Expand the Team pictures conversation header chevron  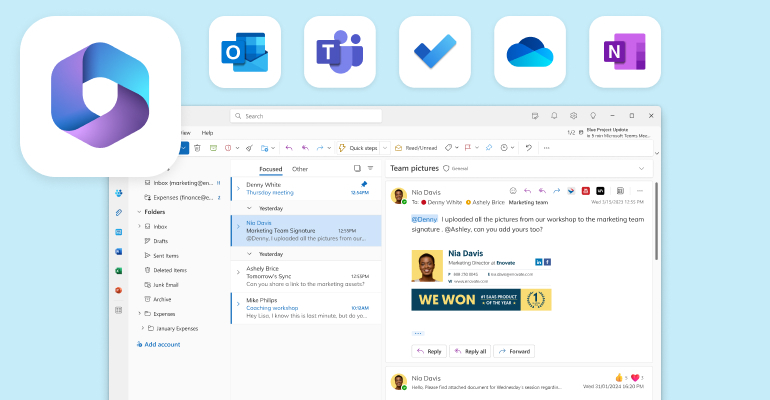click(x=641, y=168)
